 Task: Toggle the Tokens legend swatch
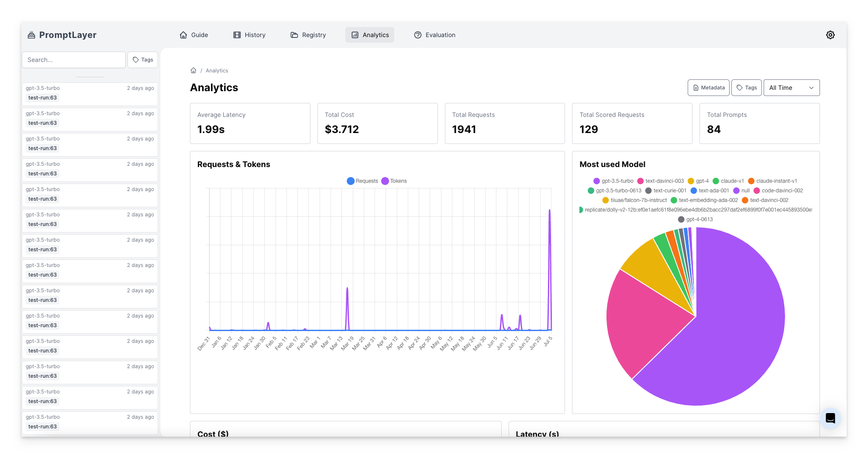(385, 181)
